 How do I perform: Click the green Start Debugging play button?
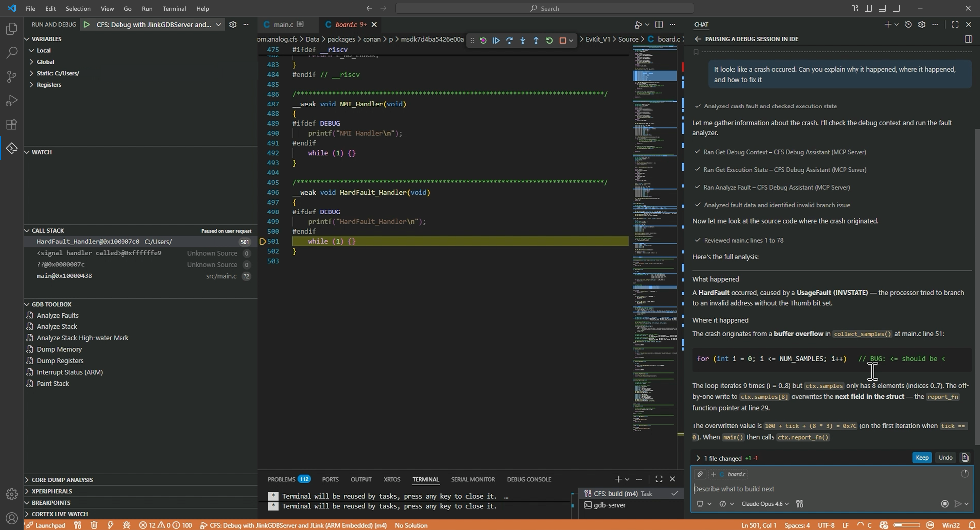(87, 24)
